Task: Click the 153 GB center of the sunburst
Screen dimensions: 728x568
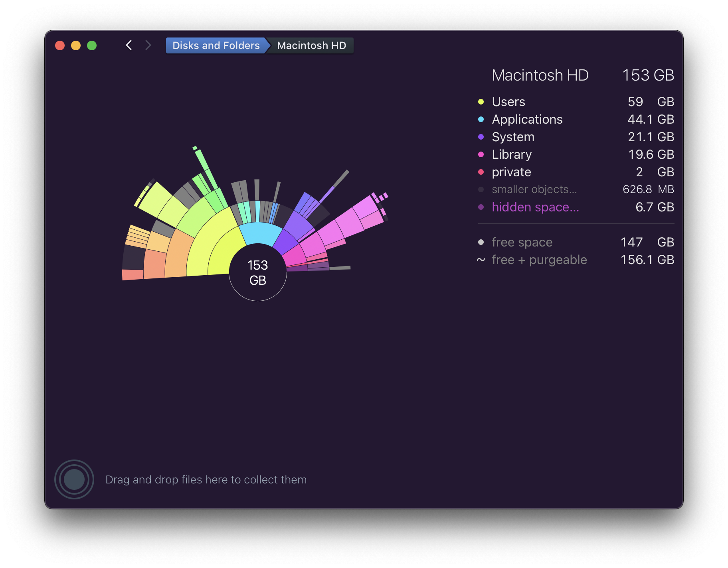Action: 258,272
